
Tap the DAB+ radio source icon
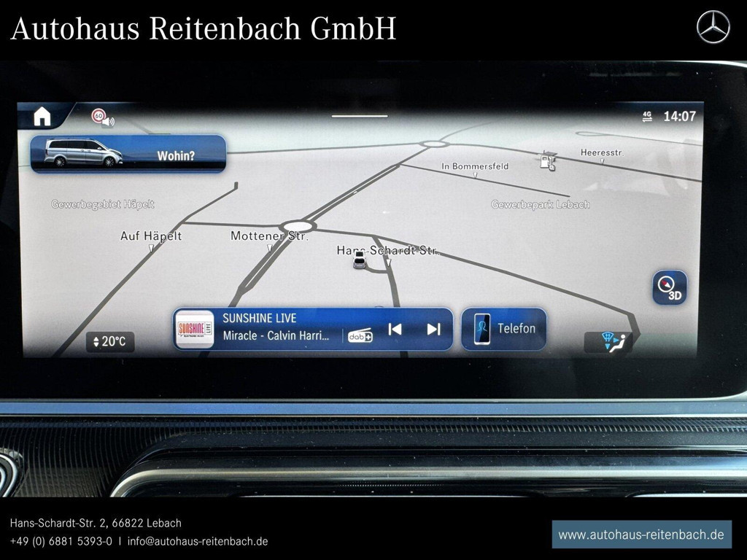[x=360, y=335]
